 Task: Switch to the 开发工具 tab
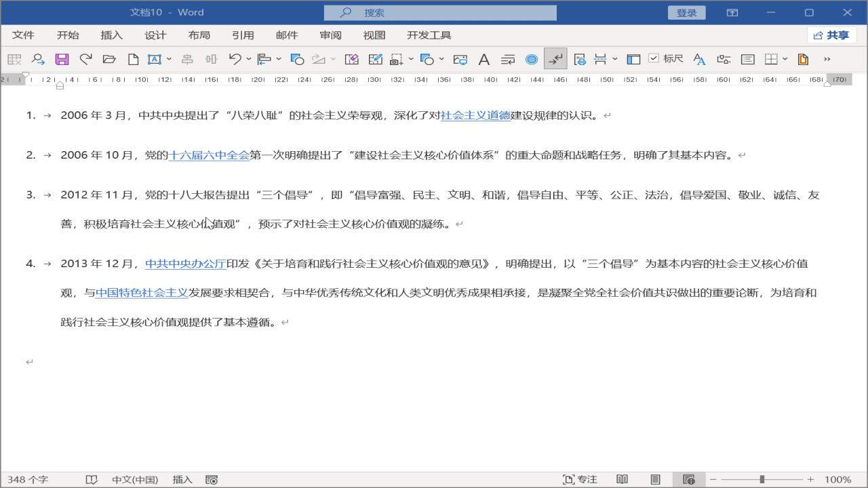pos(429,35)
